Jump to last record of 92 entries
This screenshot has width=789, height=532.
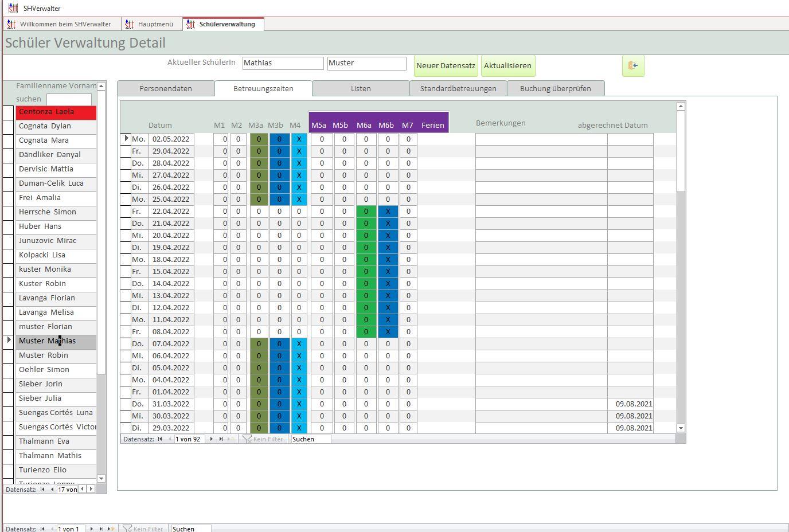click(x=221, y=439)
